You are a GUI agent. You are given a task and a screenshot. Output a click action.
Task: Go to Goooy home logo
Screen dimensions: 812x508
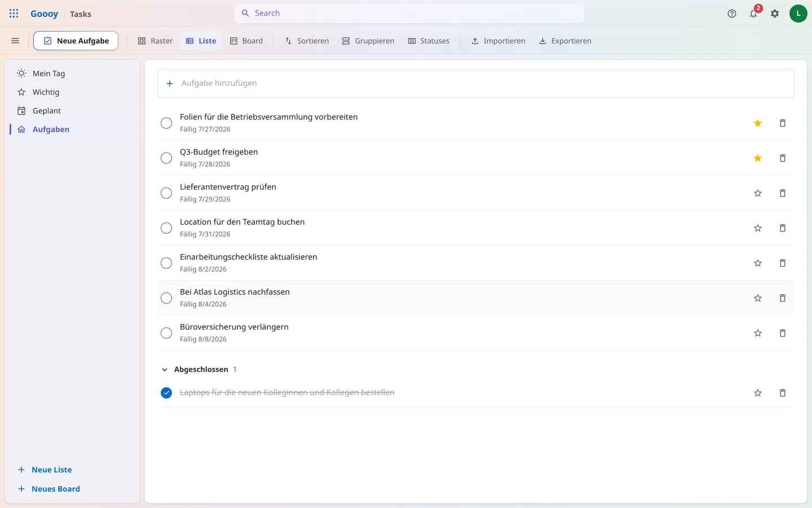(x=44, y=14)
